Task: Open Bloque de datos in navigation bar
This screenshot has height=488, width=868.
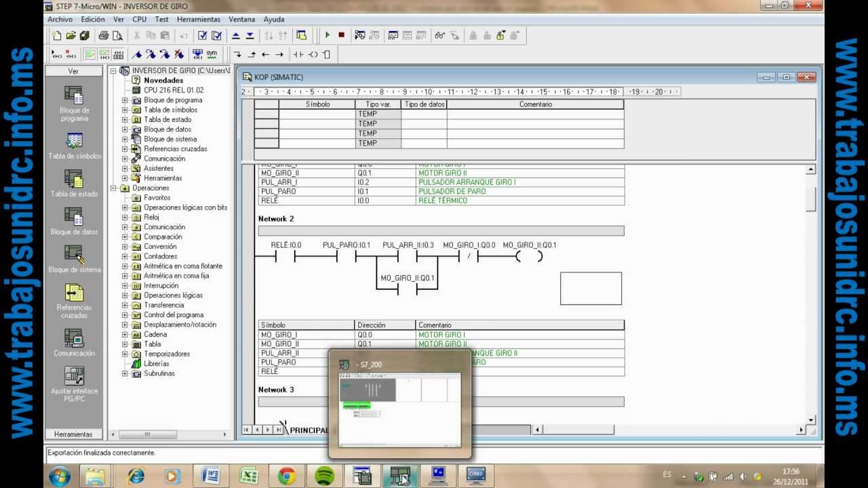Action: [x=74, y=222]
